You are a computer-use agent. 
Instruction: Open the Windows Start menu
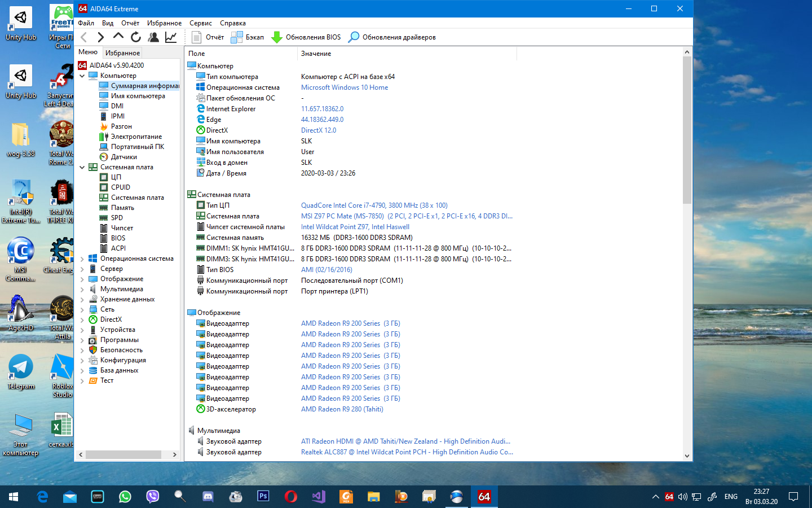point(14,497)
